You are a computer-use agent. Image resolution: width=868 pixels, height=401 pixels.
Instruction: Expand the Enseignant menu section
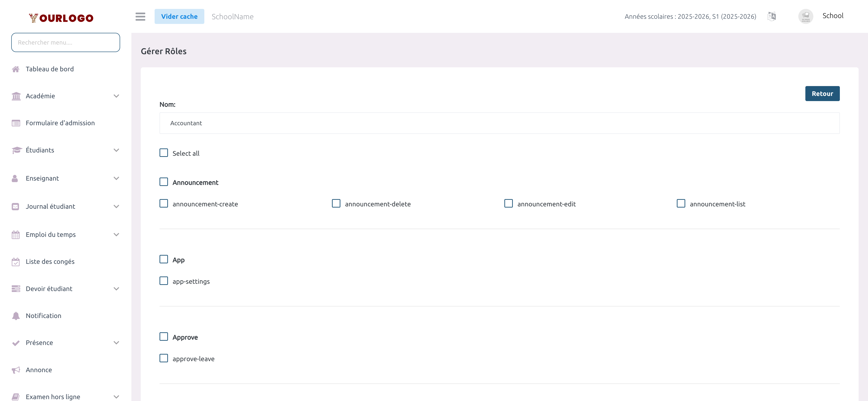tap(116, 178)
